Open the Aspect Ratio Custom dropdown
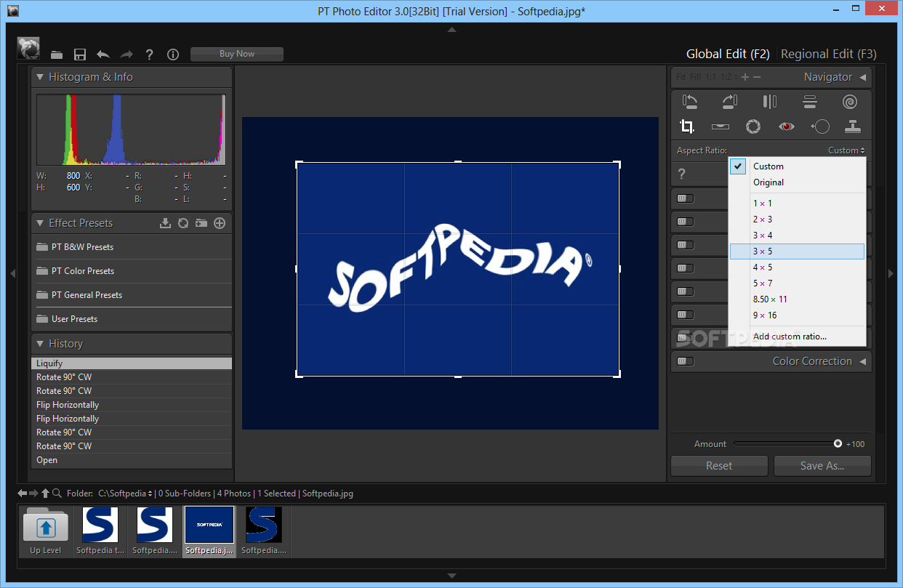903x588 pixels. tap(846, 150)
